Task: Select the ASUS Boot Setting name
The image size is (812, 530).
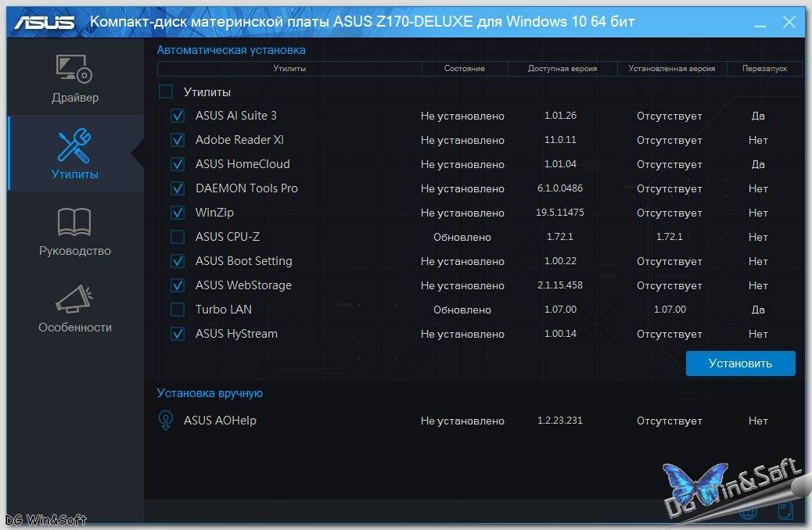Action: [244, 261]
